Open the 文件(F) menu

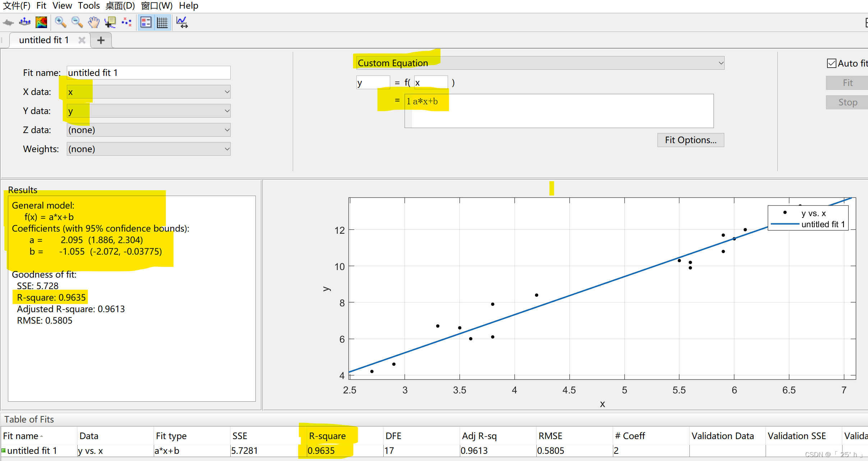point(16,6)
